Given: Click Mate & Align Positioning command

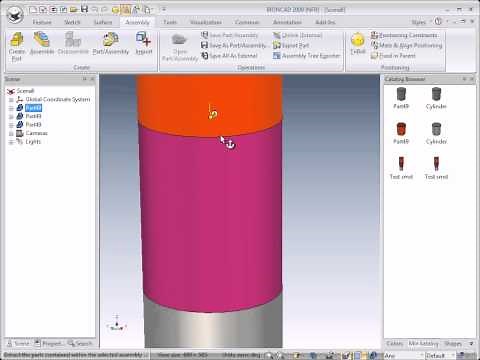Looking at the screenshot, I should pos(407,45).
